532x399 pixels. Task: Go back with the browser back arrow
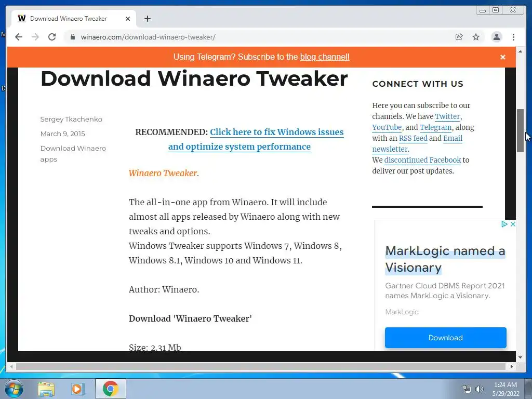click(19, 37)
